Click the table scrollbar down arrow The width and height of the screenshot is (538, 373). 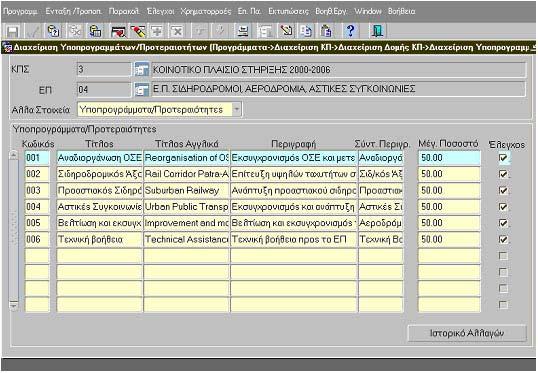pyautogui.click(x=13, y=305)
